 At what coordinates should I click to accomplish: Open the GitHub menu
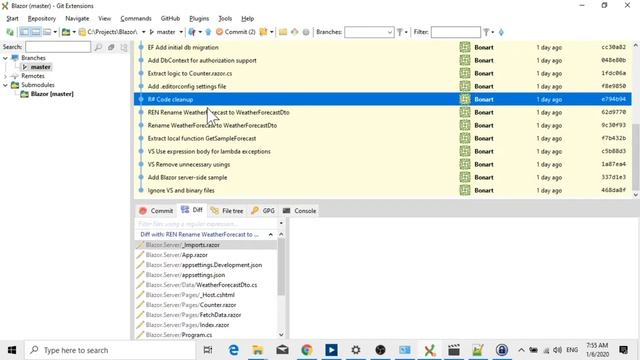[170, 18]
